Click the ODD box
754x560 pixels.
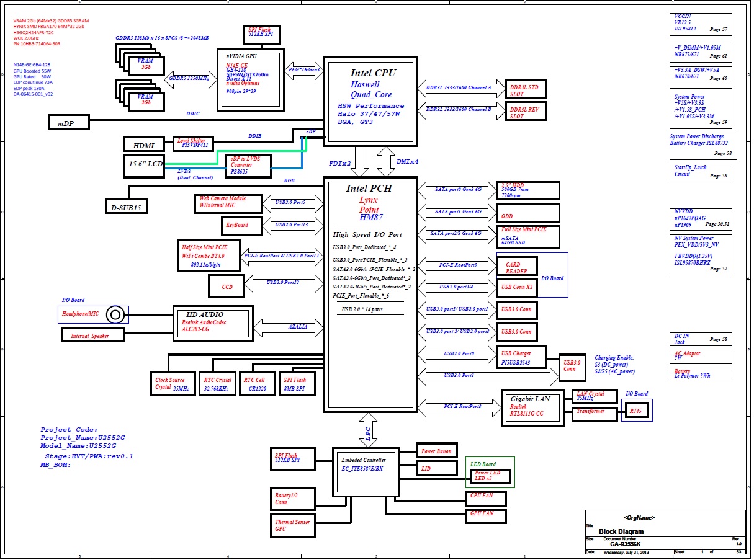pyautogui.click(x=528, y=213)
